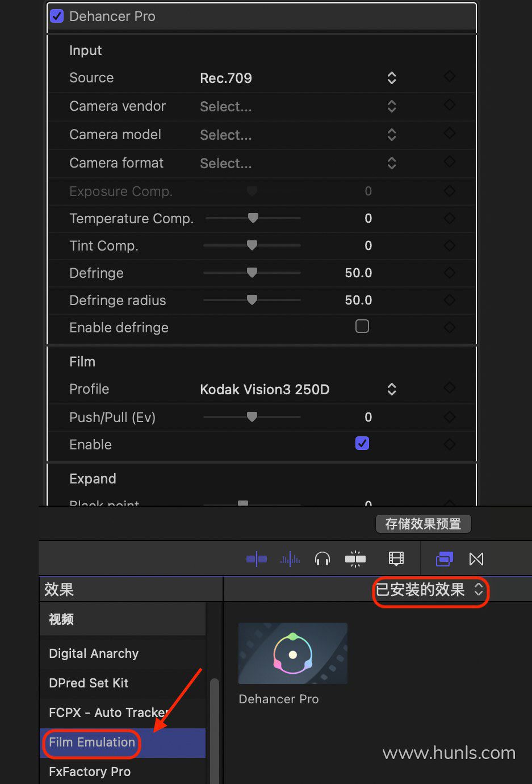
Task: Click the Film section heading
Action: [x=82, y=362]
